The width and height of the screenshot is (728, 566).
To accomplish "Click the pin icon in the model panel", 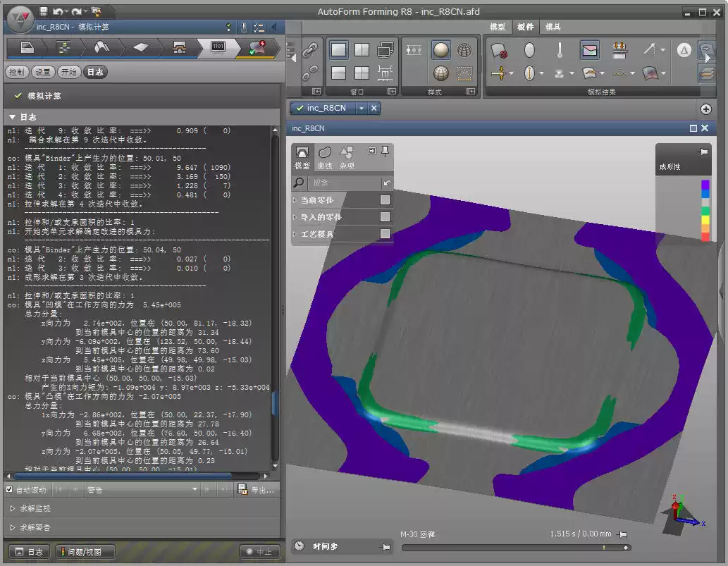I will tap(385, 152).
